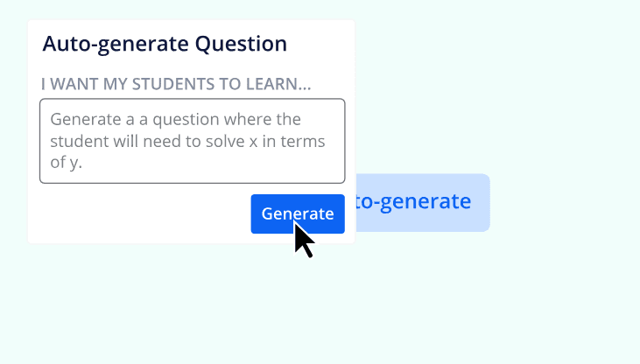Click the 'I WANT MY STUDENTS TO LEARN' label
The width and height of the screenshot is (640, 364).
pos(176,84)
